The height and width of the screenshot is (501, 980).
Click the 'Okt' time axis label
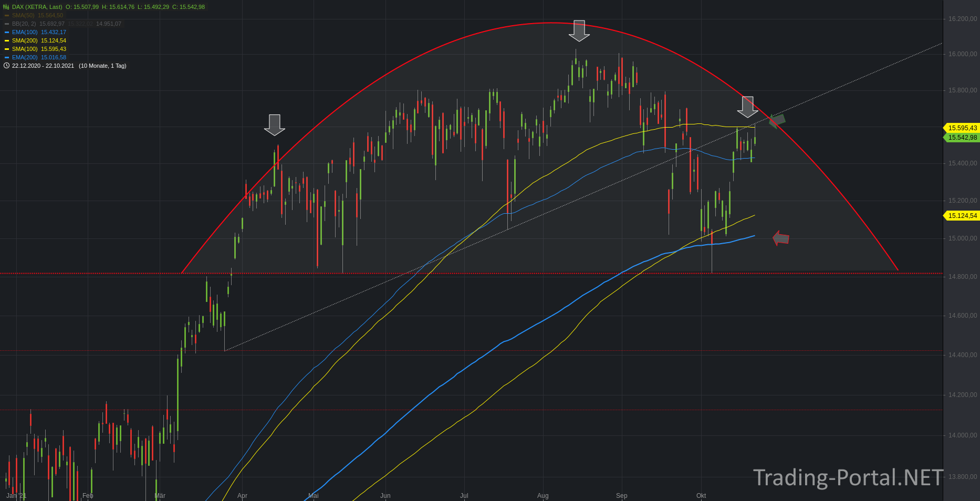click(x=701, y=496)
